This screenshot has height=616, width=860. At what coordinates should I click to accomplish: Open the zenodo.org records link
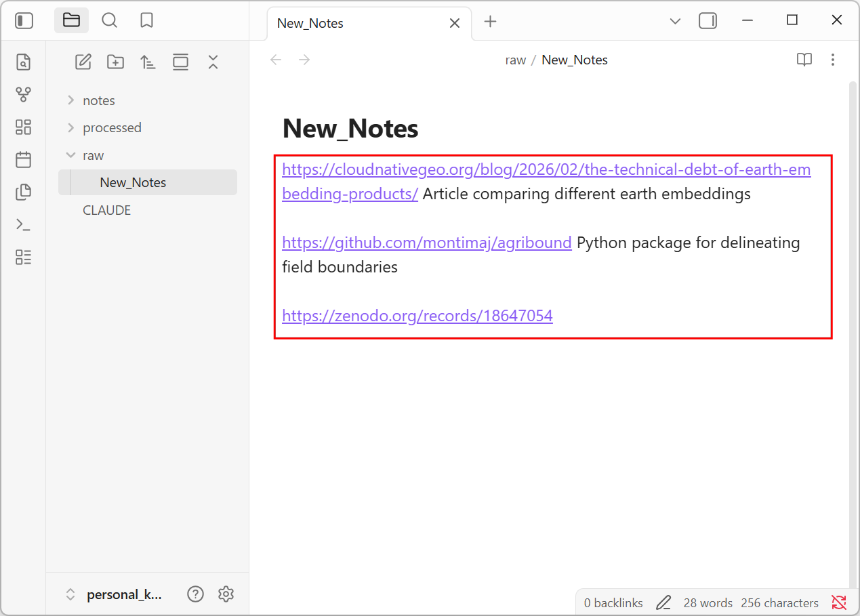click(x=417, y=316)
